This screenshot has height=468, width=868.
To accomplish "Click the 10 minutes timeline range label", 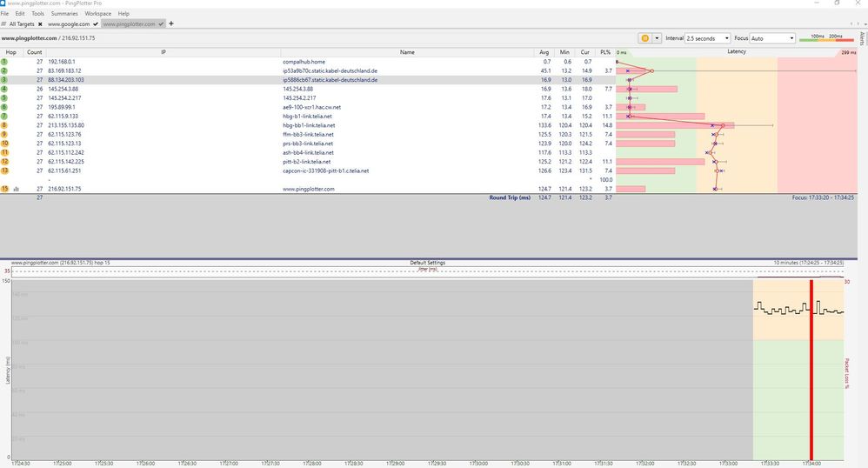I will click(808, 263).
